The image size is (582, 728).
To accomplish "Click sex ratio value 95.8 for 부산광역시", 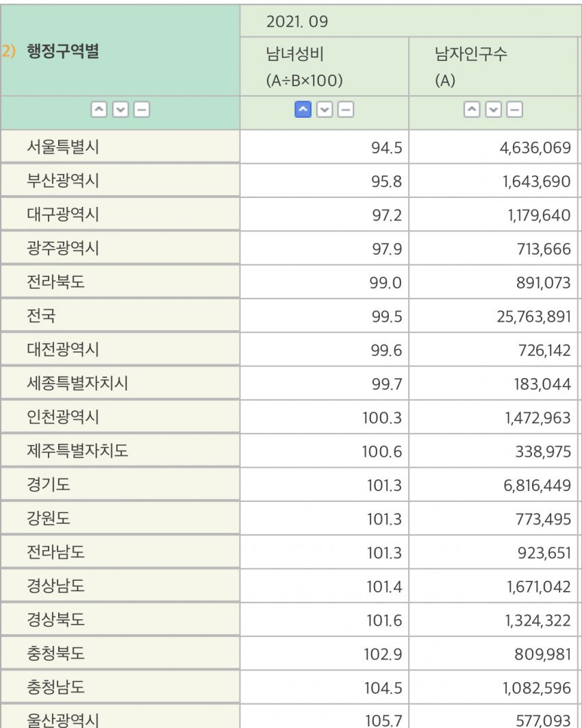I will point(387,181).
